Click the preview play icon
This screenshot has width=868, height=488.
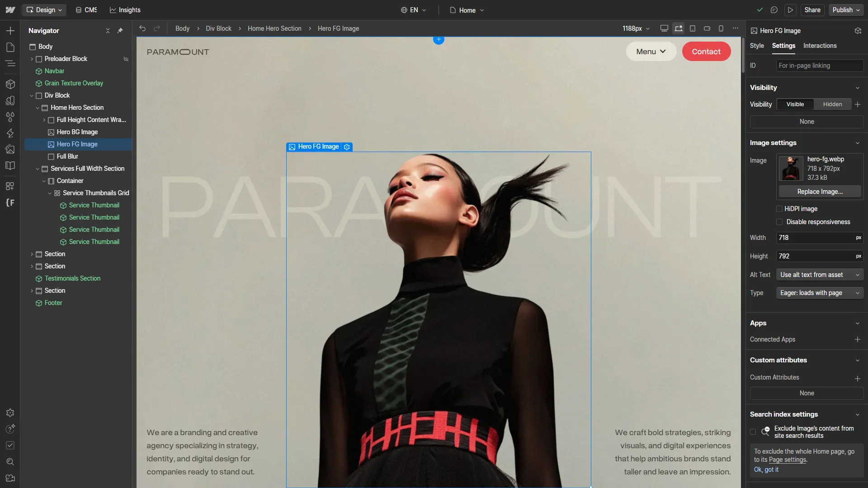tap(790, 10)
